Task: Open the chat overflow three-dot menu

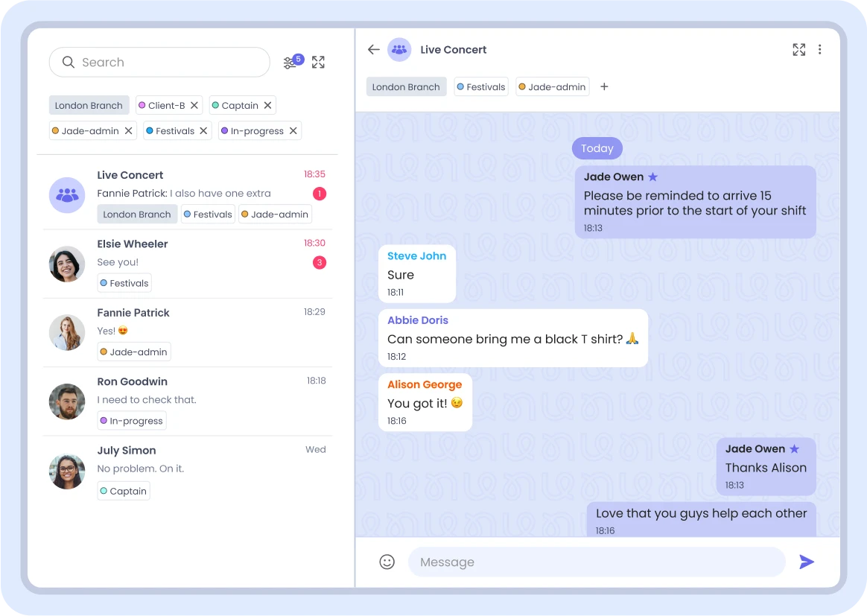Action: coord(820,49)
